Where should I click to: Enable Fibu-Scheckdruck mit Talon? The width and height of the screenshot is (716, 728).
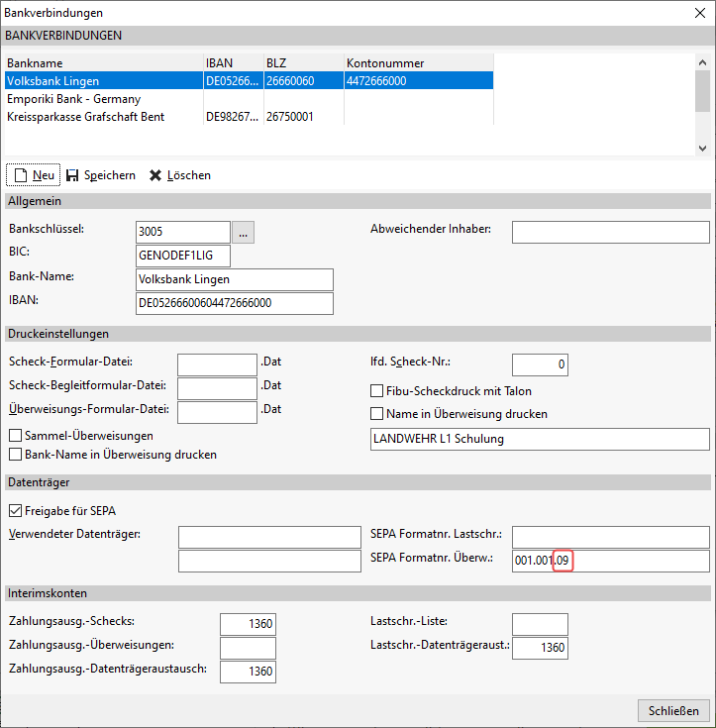[x=376, y=391]
